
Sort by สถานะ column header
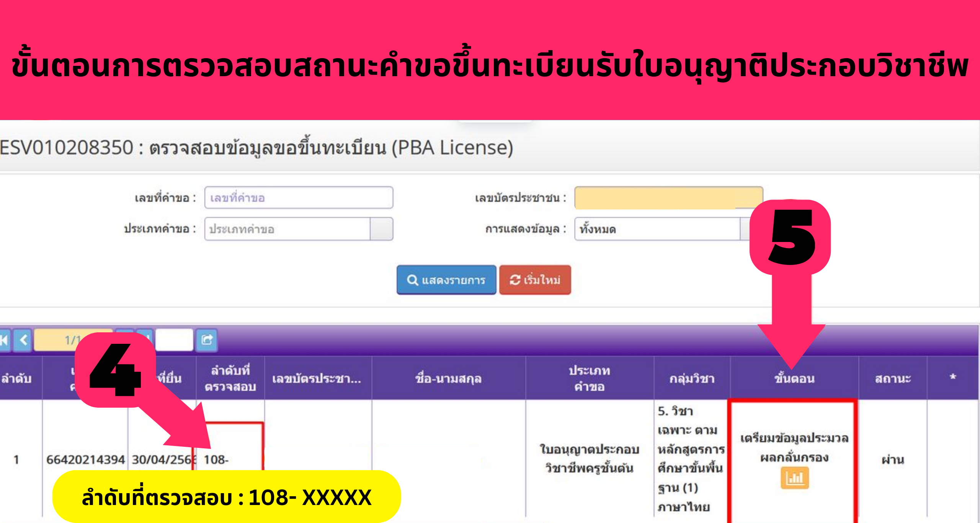coord(893,378)
